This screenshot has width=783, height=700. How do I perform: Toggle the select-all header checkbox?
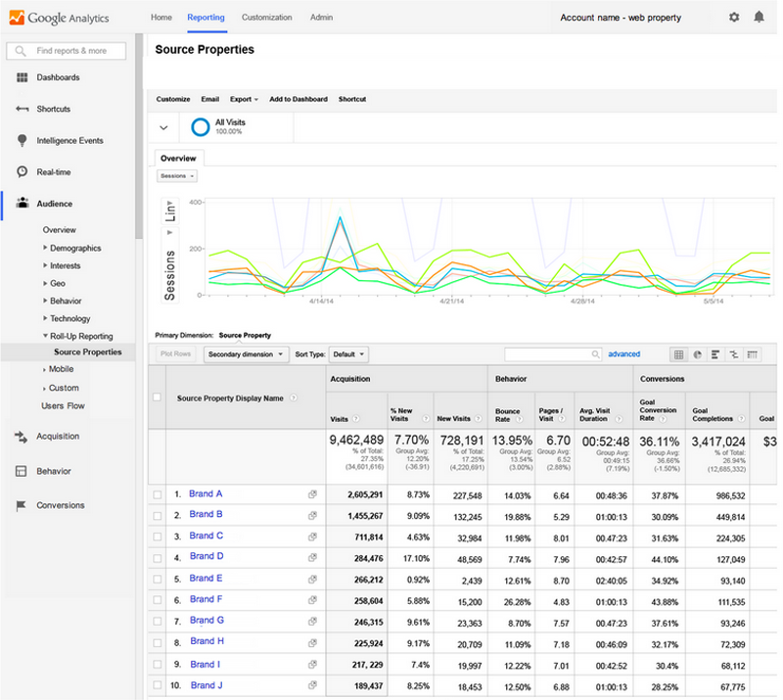click(x=157, y=397)
